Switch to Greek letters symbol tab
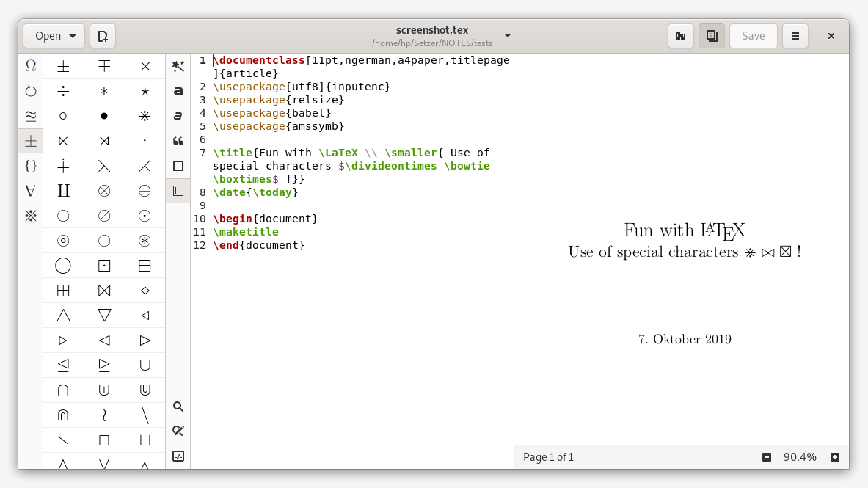Image resolution: width=868 pixels, height=488 pixels. pyautogui.click(x=31, y=67)
